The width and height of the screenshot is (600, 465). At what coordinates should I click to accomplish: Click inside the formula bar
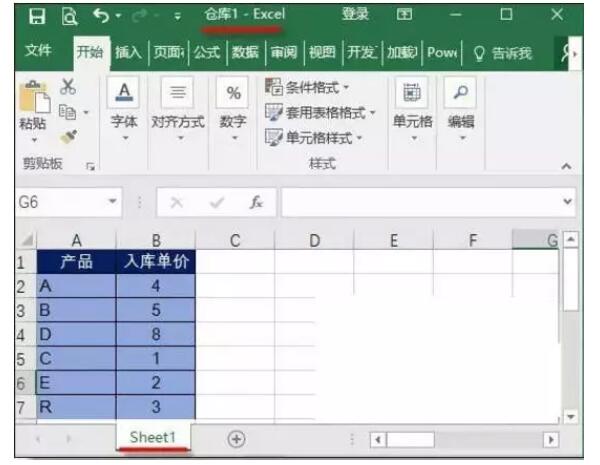click(421, 202)
